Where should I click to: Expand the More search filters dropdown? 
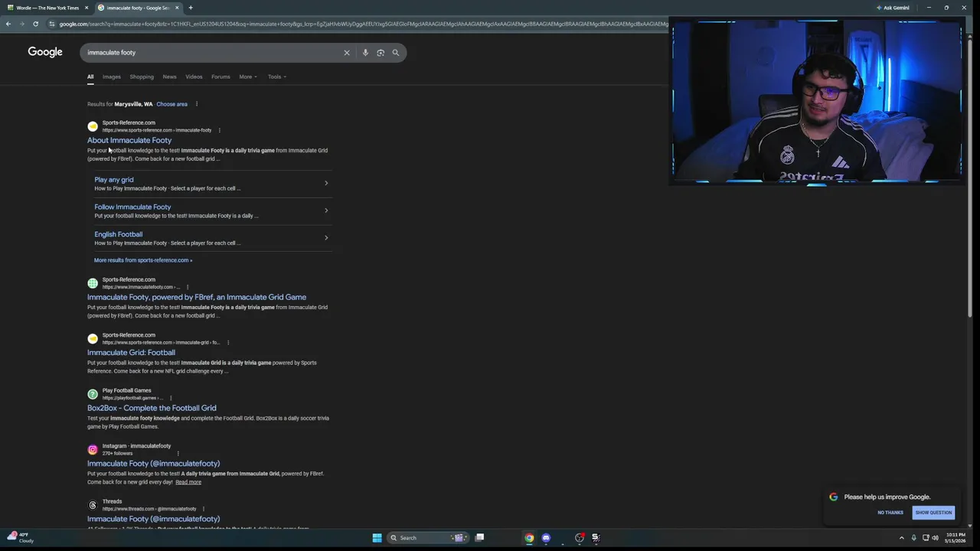248,77
